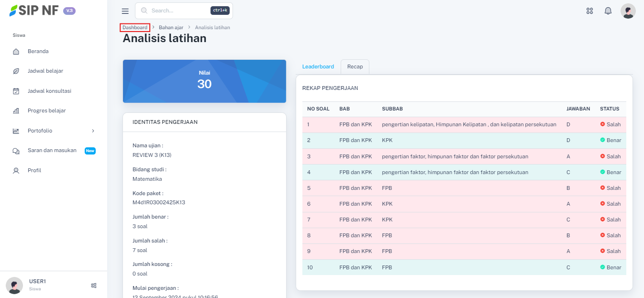Viewport: 644px width, 298px height.
Task: Click the profile avatar in top bar
Action: coord(628,11)
